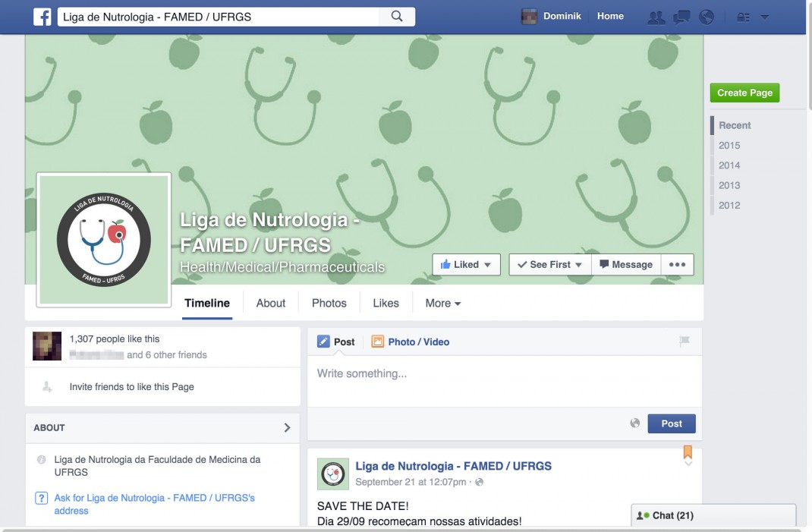Click Invite friends to like this Page

point(131,387)
